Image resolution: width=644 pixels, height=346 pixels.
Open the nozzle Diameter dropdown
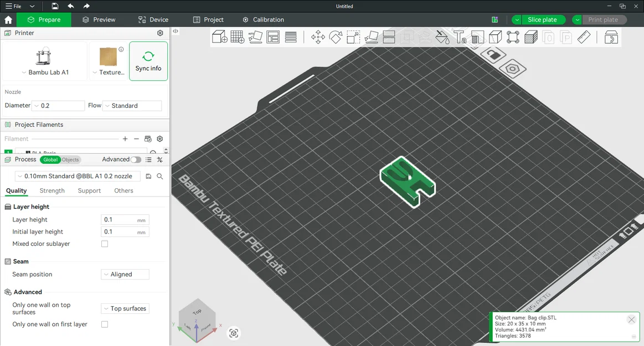tap(58, 106)
